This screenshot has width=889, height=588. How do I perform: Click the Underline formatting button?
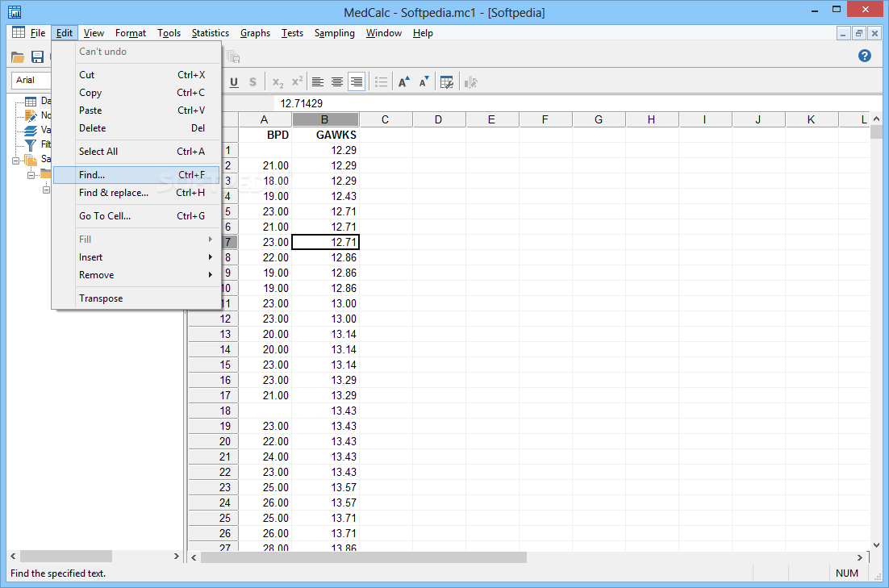pyautogui.click(x=234, y=82)
